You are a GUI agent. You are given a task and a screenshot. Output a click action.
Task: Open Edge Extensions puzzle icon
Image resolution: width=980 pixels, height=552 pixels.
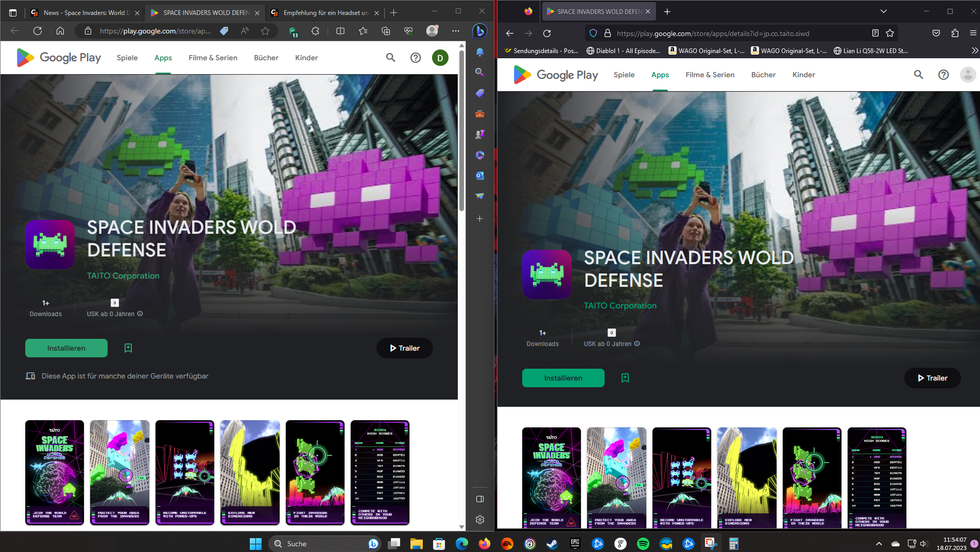tap(316, 31)
